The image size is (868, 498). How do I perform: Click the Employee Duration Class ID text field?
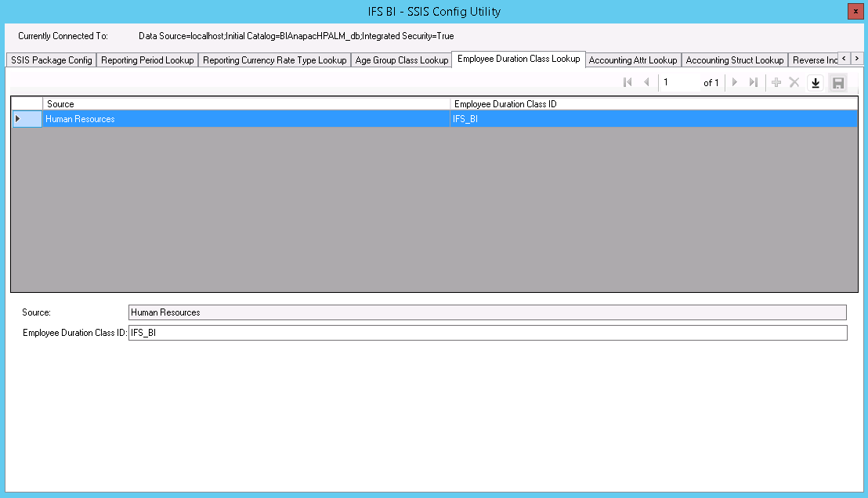[487, 333]
